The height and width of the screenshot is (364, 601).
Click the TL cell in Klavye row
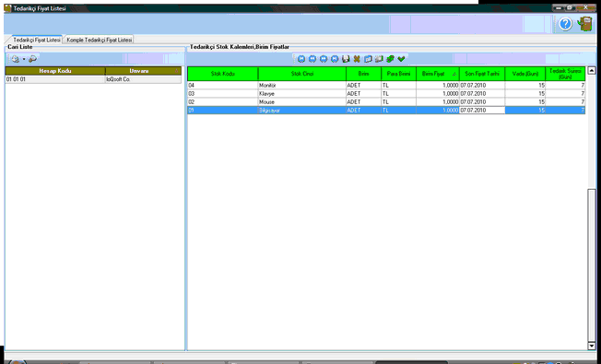coord(398,93)
